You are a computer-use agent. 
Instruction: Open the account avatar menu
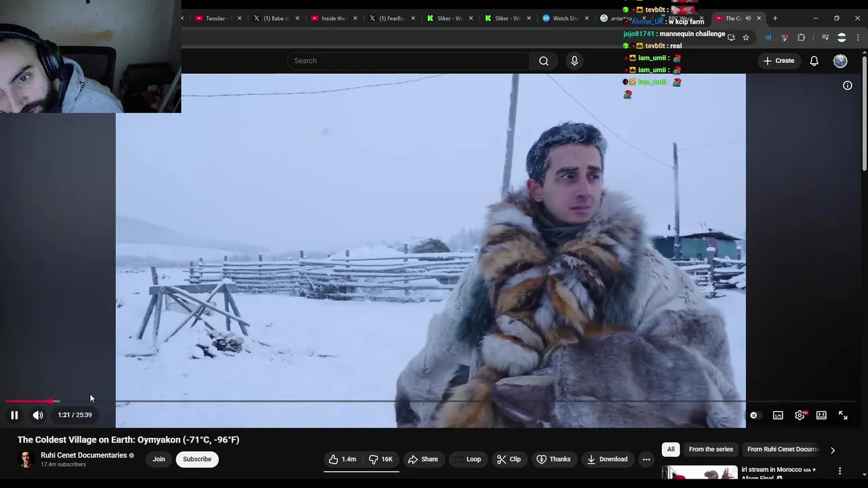pyautogui.click(x=840, y=61)
